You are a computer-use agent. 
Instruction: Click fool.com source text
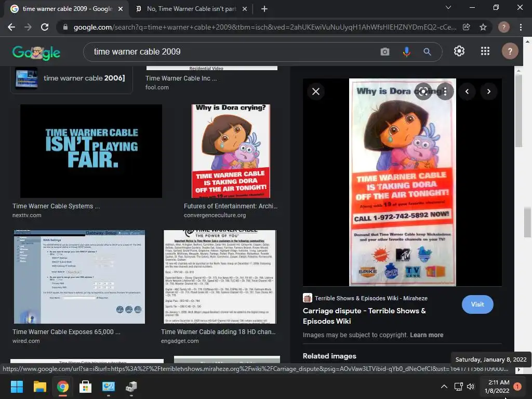[x=157, y=87]
